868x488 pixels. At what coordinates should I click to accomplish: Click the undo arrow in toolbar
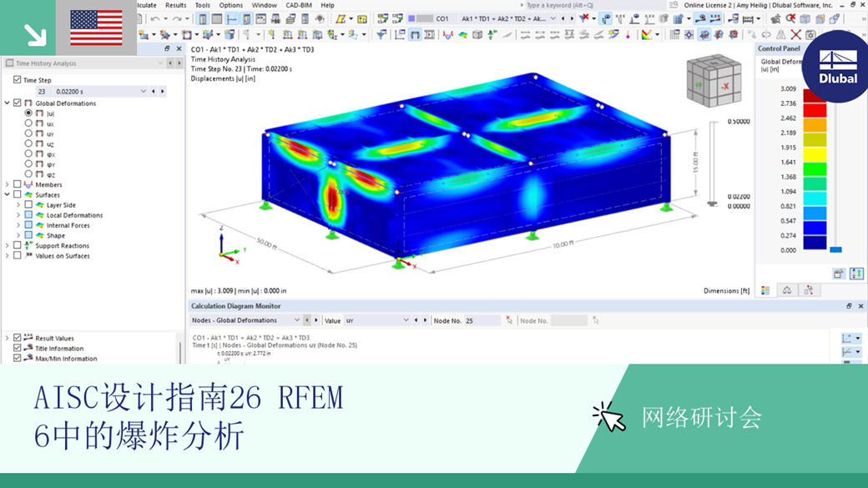[155, 19]
